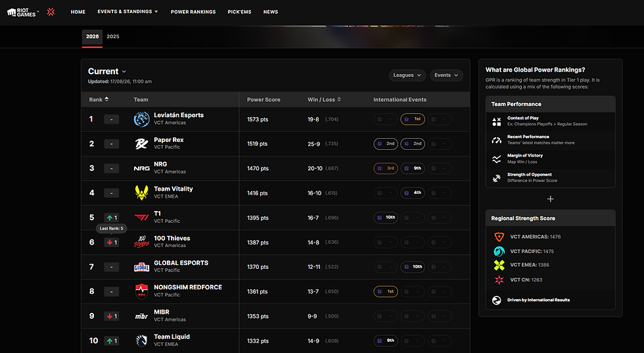Click the T1 team logo
Image resolution: width=644 pixels, height=353 pixels.
[x=142, y=218]
